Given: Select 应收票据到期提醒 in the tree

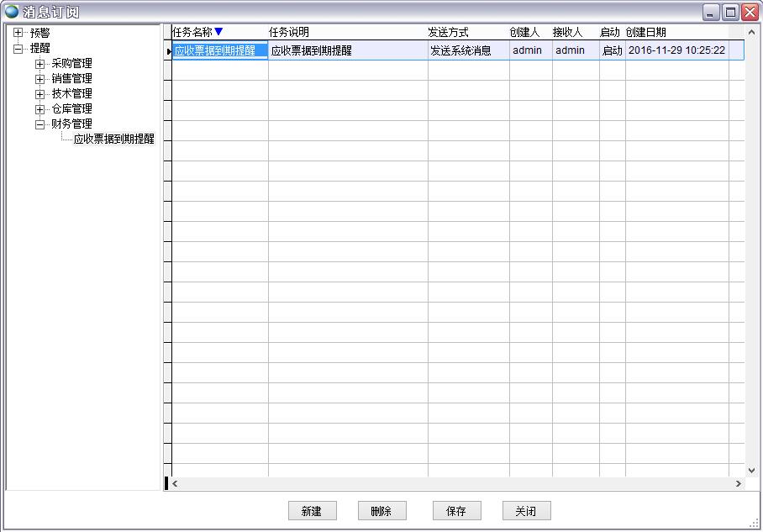Looking at the screenshot, I should pos(113,140).
